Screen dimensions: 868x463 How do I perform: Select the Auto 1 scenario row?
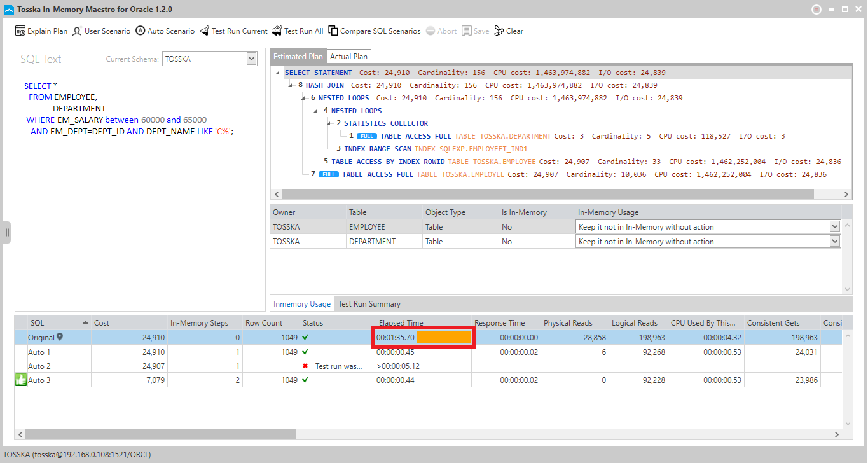pos(429,352)
